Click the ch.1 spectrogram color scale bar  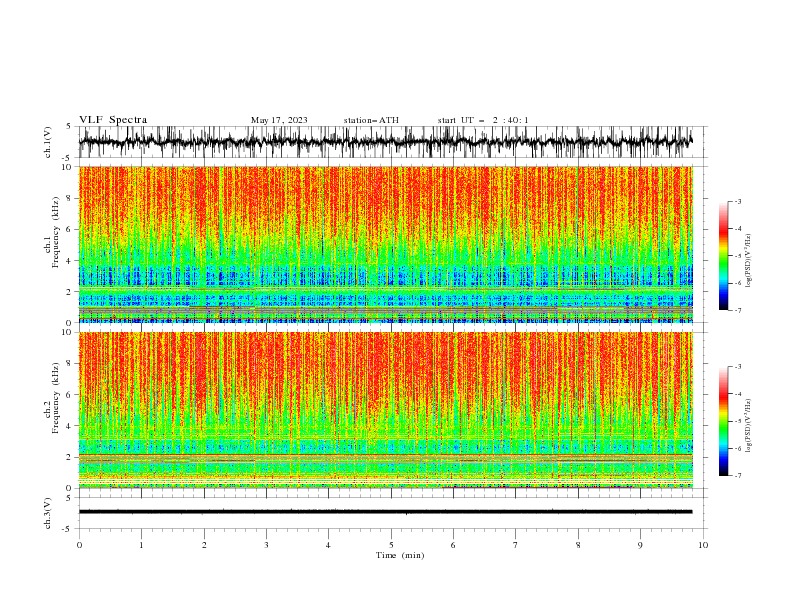tap(723, 256)
